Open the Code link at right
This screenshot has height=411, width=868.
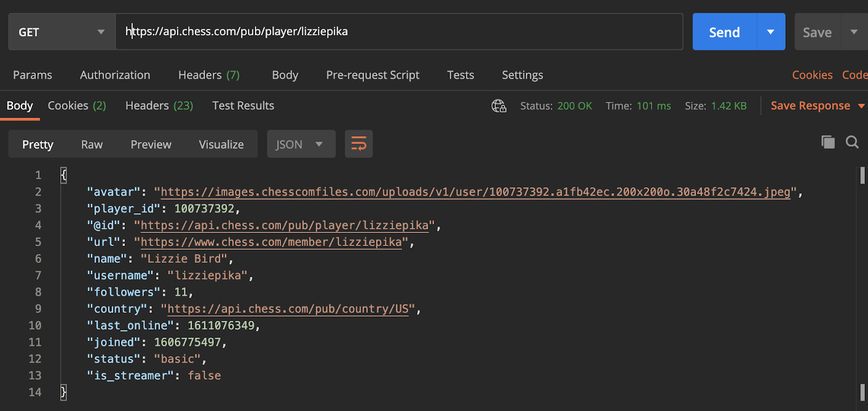point(855,75)
